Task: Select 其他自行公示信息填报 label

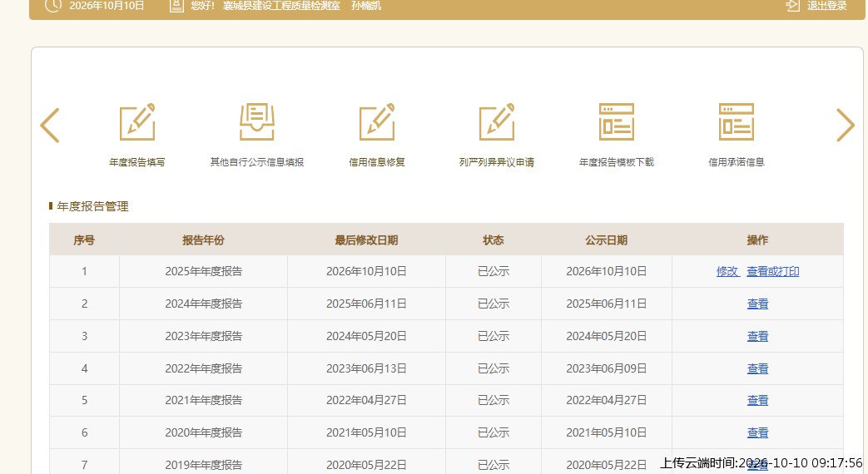Action: (x=257, y=162)
